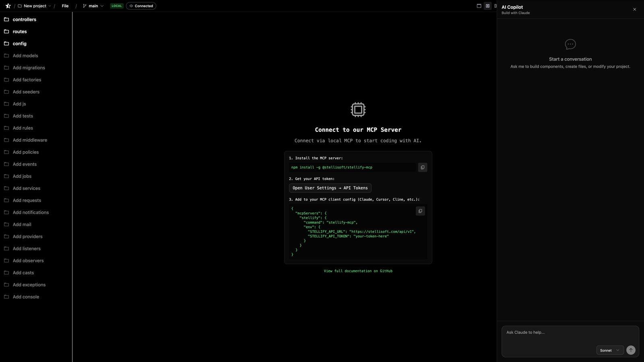The image size is (644, 362).
Task: Toggle the LOCAL environment badge
Action: (x=116, y=6)
